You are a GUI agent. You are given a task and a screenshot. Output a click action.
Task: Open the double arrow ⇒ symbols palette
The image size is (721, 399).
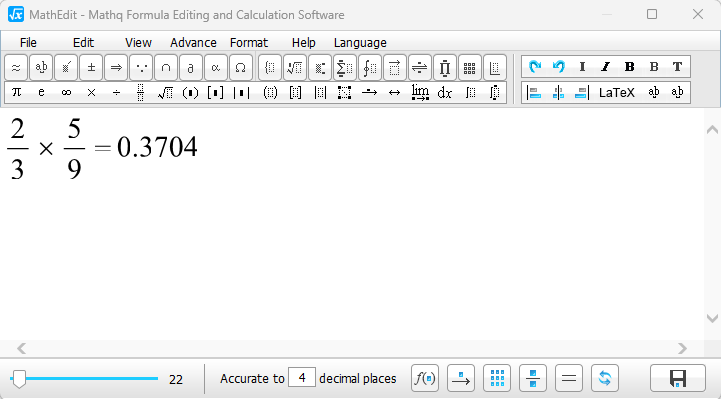coord(116,68)
